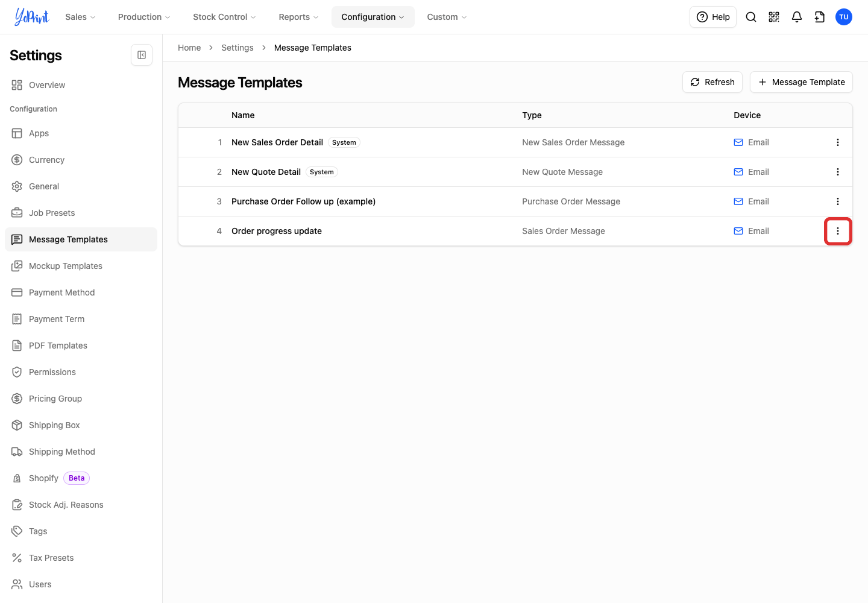
Task: Collapse the Settings sidebar panel
Action: (x=142, y=55)
